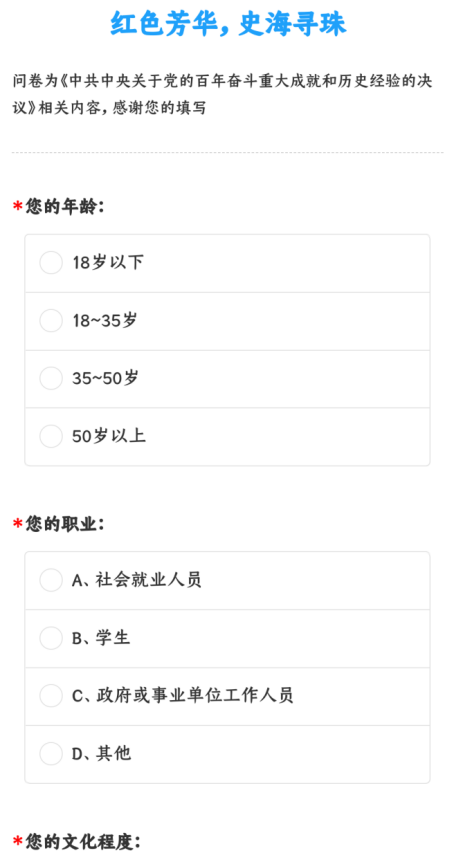Click the blue title 红色芳华，史海寻珠

pos(228,24)
